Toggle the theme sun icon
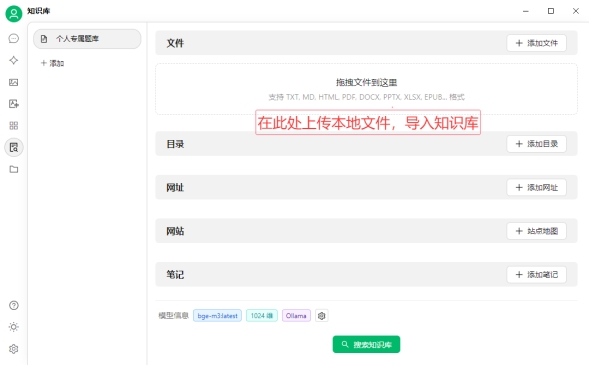Viewport: 589px width, 366px height. tap(14, 327)
